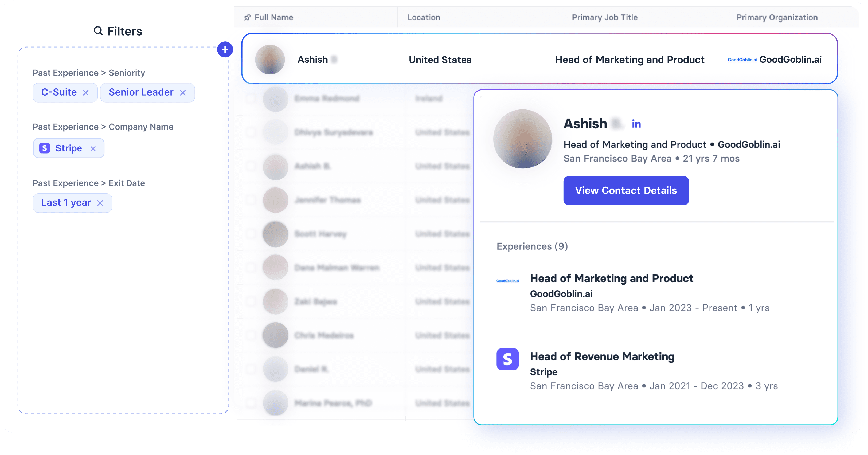868x455 pixels.
Task: Tick the checkbox on Jennifer Thomas row
Action: 250,200
